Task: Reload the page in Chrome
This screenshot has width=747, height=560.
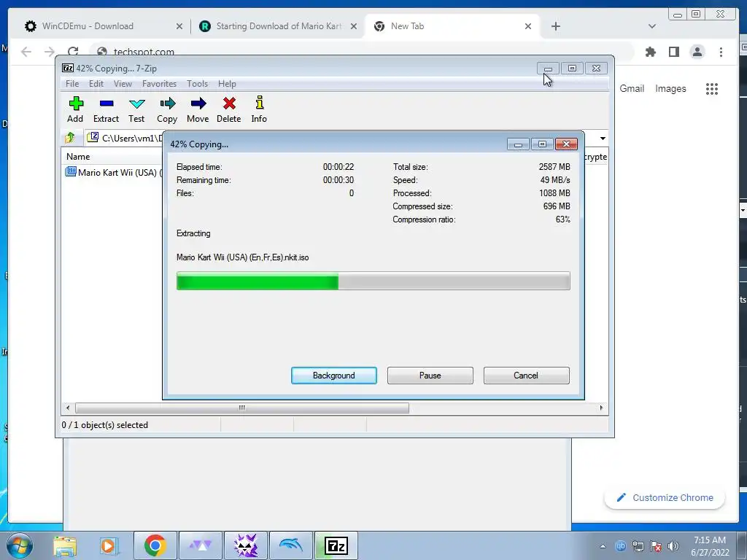Action: click(73, 52)
